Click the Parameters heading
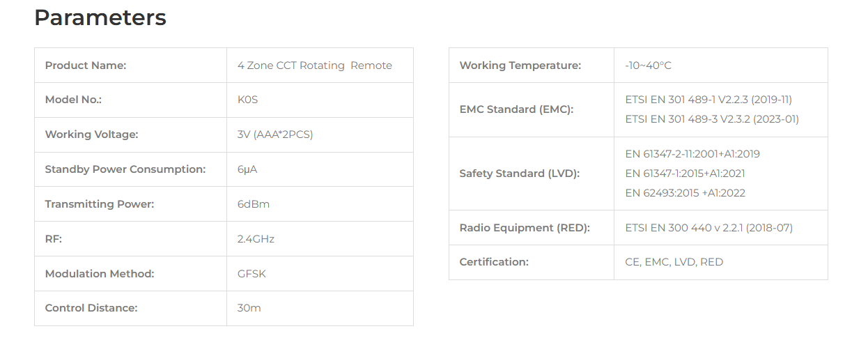 point(100,17)
